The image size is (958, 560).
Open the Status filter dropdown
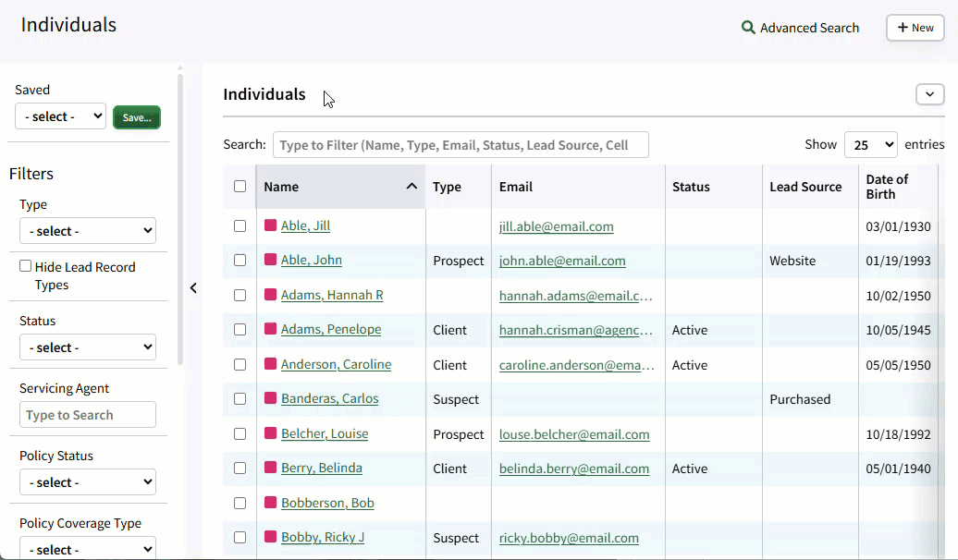(87, 347)
